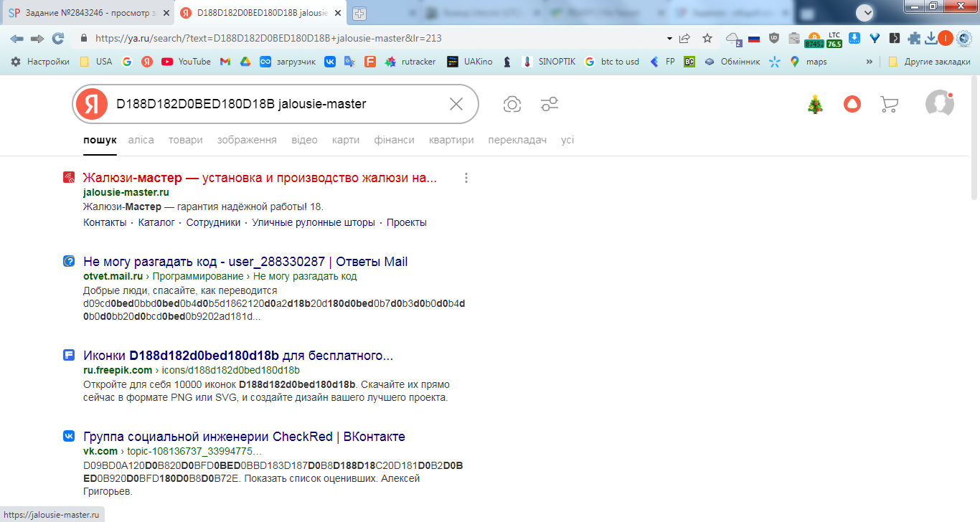Open the Yandex account avatar
Image resolution: width=980 pixels, height=522 pixels.
tap(940, 104)
